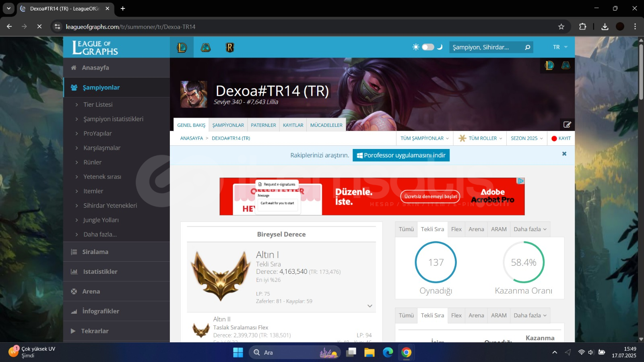
Task: Select Tümü tab in lower champion section
Action: (x=406, y=315)
